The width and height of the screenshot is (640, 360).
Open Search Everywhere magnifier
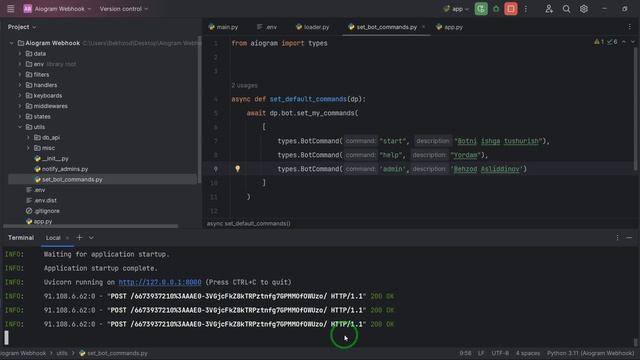point(567,9)
